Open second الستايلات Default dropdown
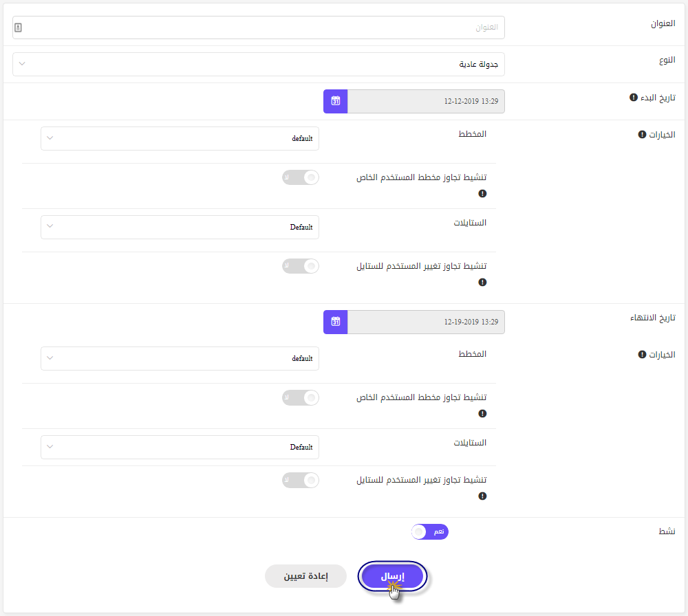 tap(180, 447)
